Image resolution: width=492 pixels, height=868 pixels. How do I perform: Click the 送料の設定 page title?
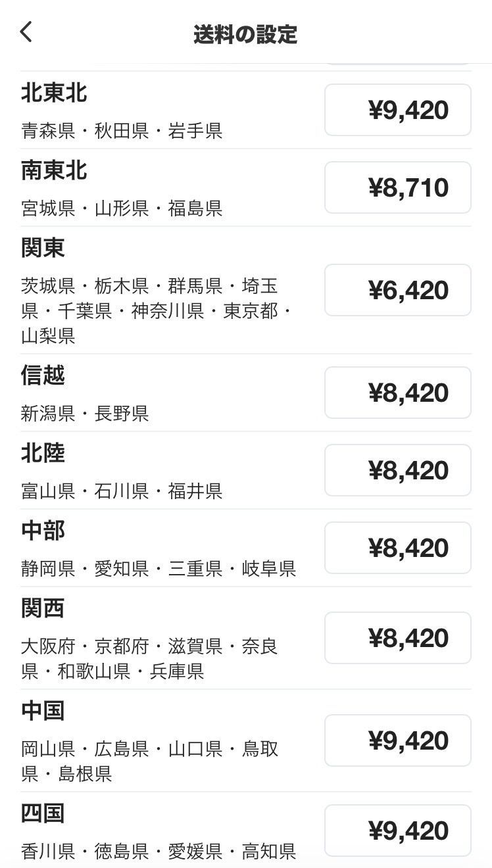coord(245,34)
